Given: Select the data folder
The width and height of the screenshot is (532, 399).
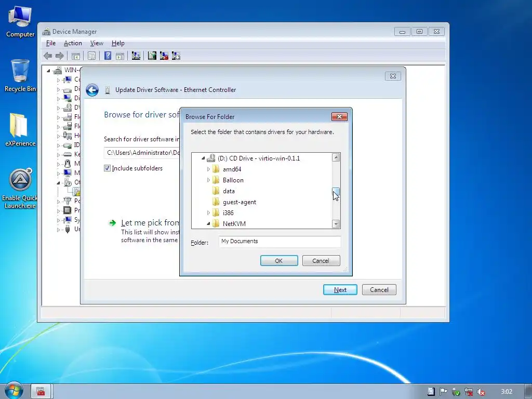Looking at the screenshot, I should (x=229, y=191).
